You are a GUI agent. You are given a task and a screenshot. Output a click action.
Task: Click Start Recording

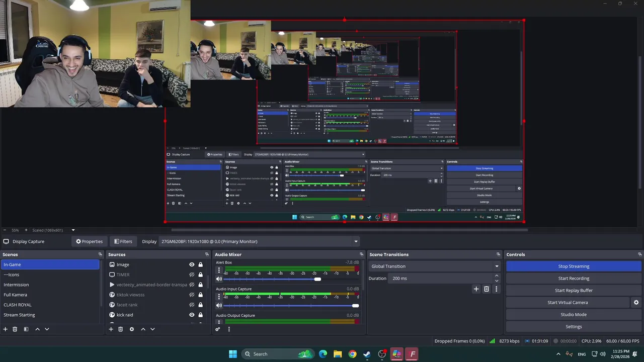(x=574, y=279)
